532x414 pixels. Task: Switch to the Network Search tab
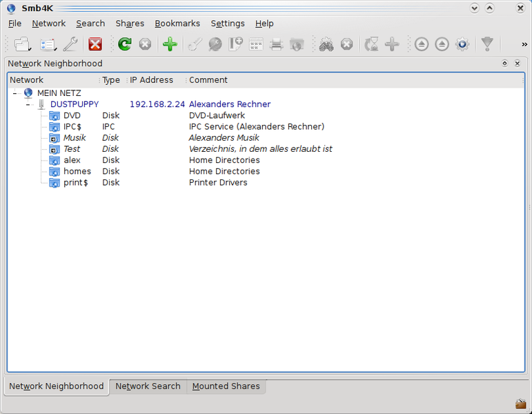pyautogui.click(x=148, y=386)
